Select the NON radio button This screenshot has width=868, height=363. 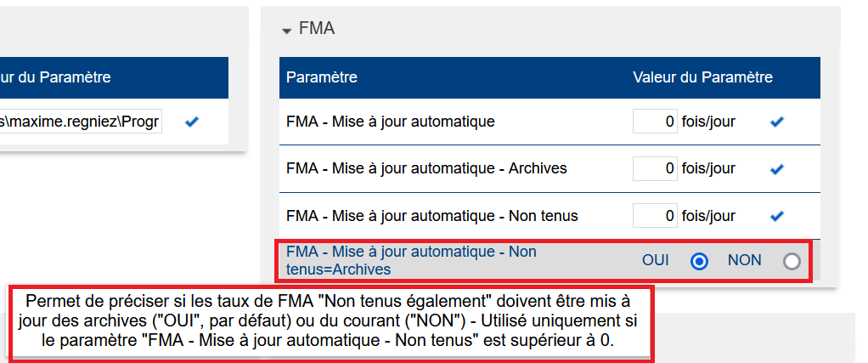792,262
